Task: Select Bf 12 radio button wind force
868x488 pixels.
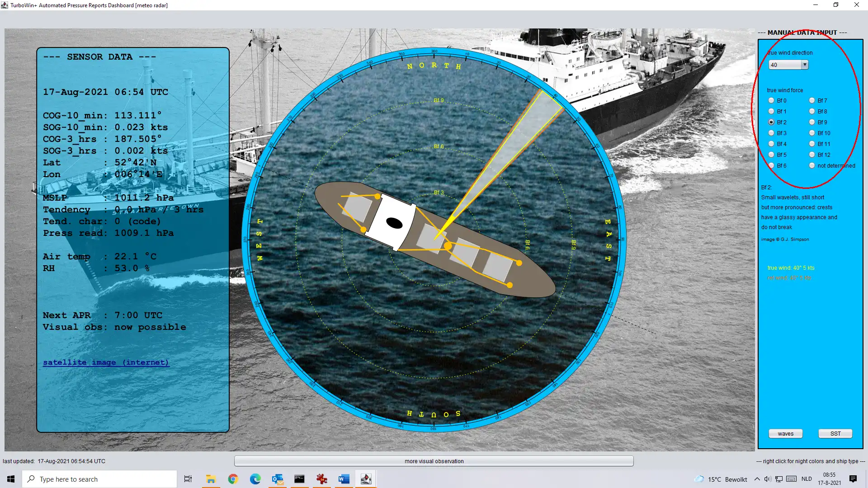Action: 812,155
